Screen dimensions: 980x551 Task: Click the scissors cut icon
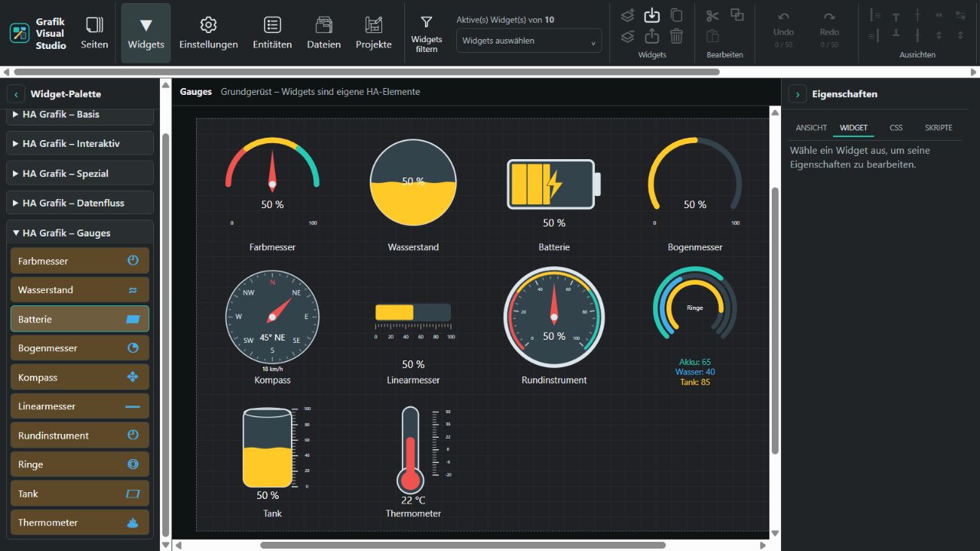[x=713, y=15]
